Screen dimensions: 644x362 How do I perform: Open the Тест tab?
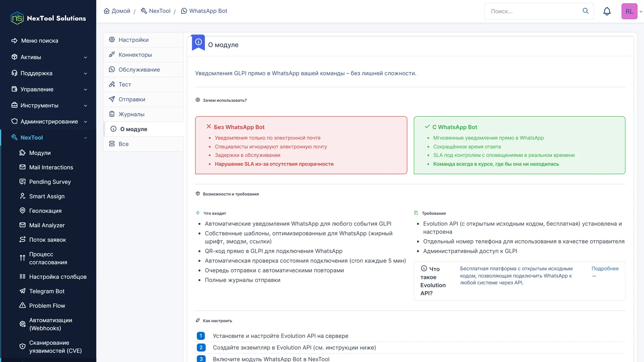coord(143,84)
